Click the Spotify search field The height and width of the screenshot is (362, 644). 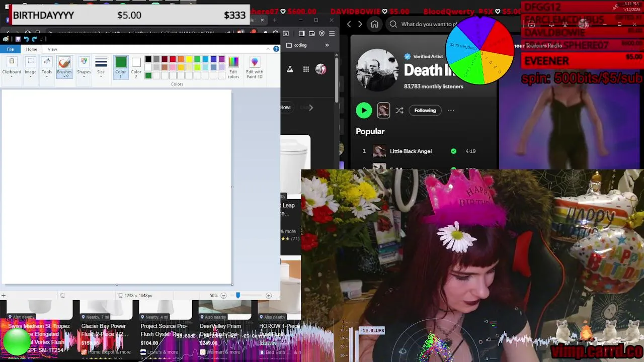pos(422,24)
